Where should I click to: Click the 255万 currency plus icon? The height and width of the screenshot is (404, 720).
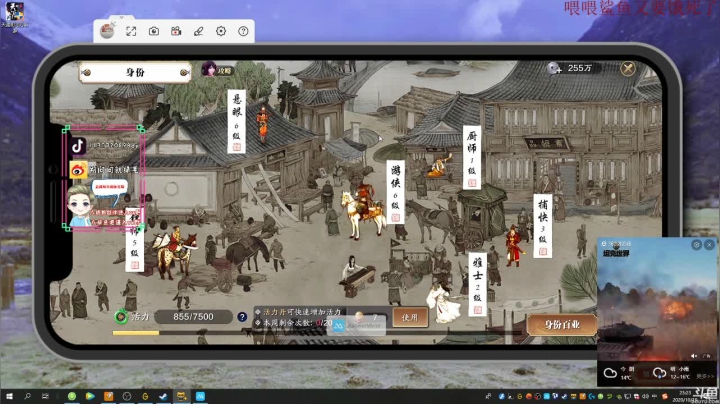click(554, 68)
